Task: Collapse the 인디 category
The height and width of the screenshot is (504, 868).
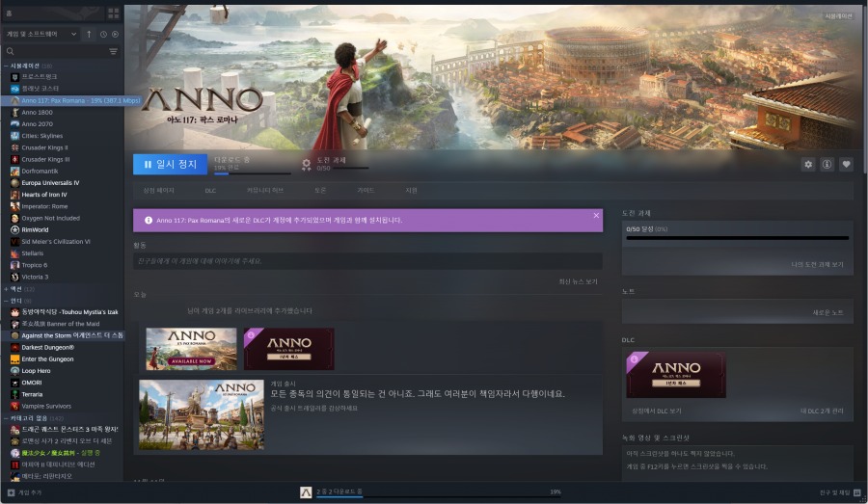Action: coord(5,301)
